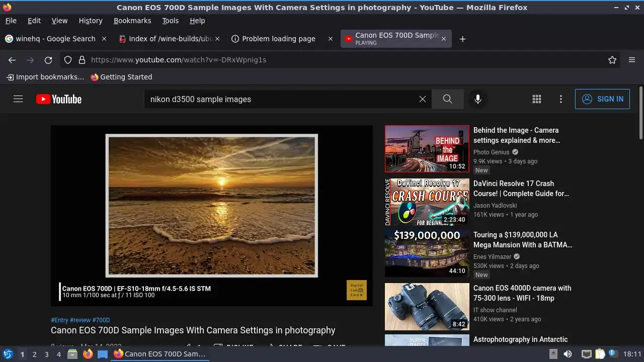
Task: Click the SIGN IN button
Action: (x=602, y=99)
